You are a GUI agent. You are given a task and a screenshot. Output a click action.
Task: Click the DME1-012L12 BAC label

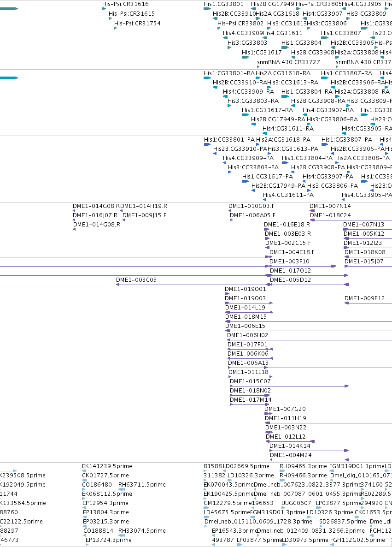[286, 437]
